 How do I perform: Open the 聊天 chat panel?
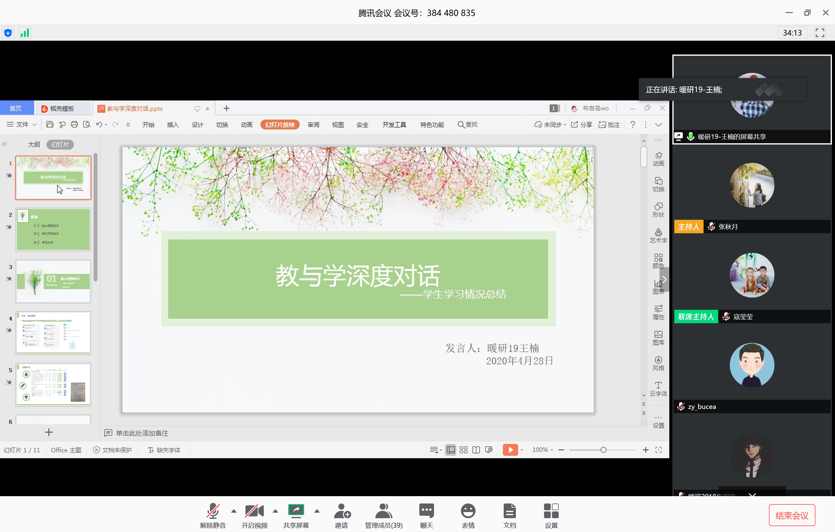pos(427,512)
